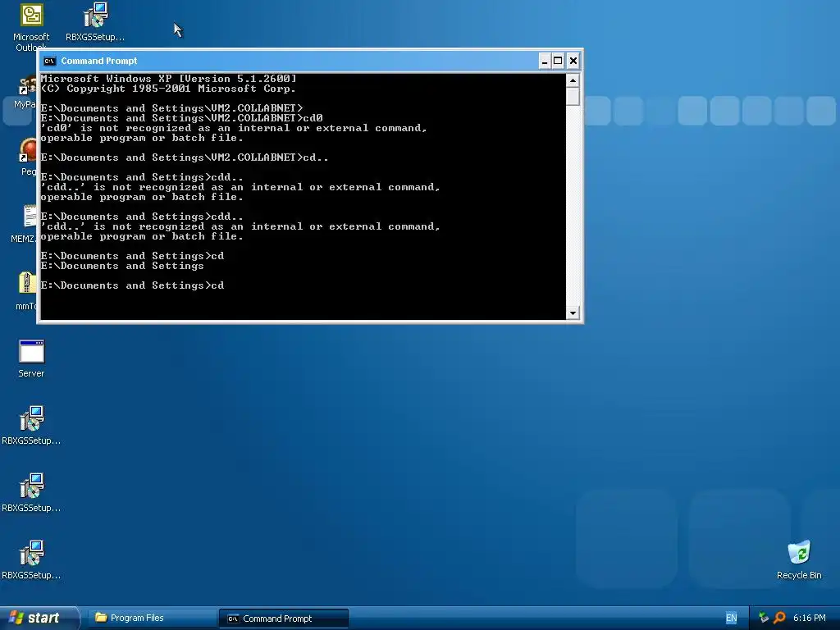Click the Copyright 1985-2001 Microsoft Corp. line
Screen dimensions: 840x630
[169, 89]
